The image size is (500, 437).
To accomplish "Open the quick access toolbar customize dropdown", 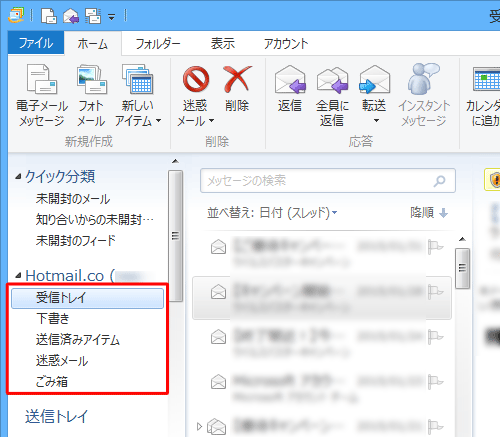I will 111,16.
